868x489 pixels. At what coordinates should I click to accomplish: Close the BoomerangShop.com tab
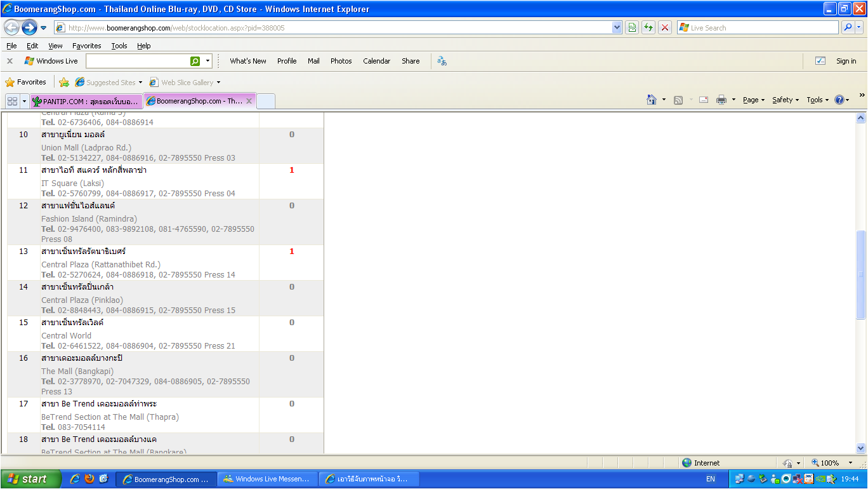[x=249, y=101]
